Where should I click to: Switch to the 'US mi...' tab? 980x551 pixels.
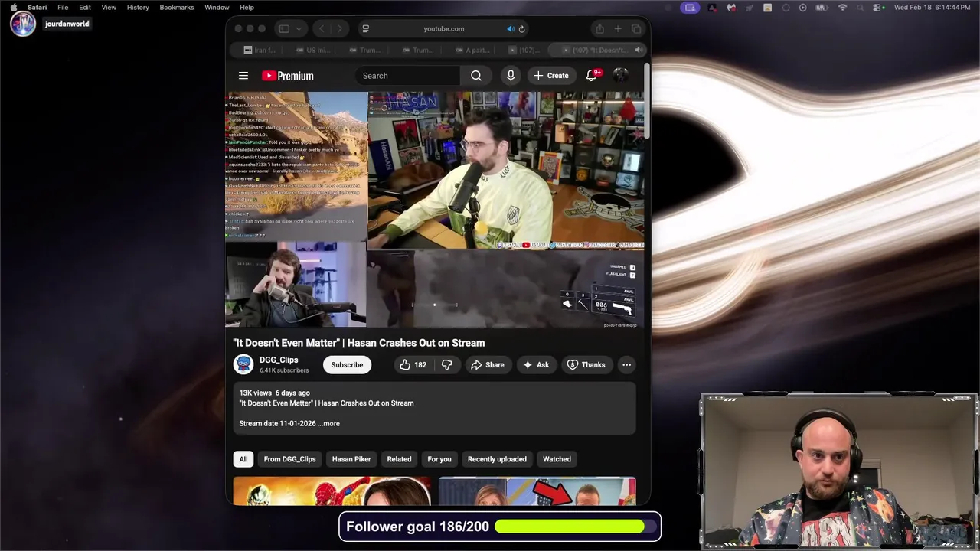(312, 50)
